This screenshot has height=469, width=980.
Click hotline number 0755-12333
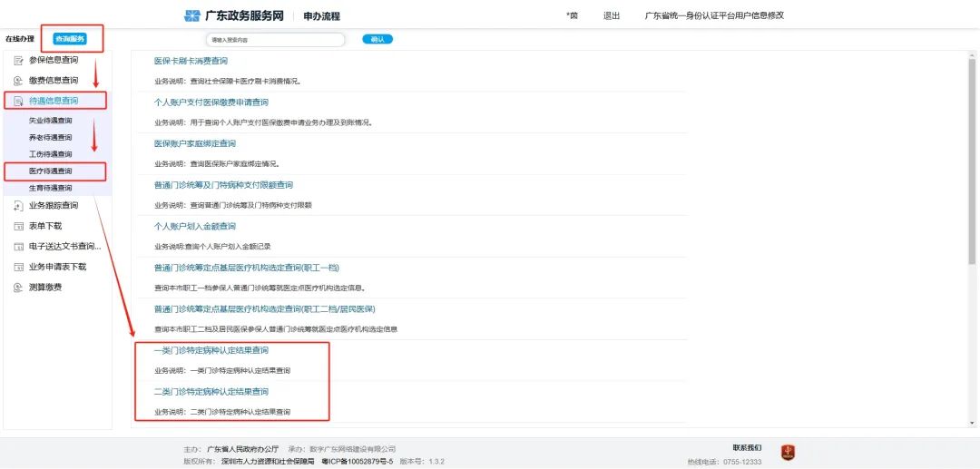tap(742, 462)
